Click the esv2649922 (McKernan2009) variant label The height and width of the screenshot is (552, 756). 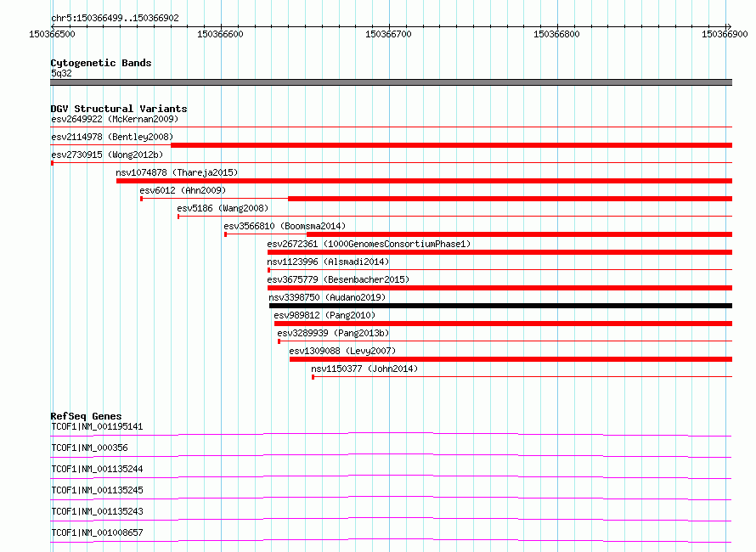(115, 119)
